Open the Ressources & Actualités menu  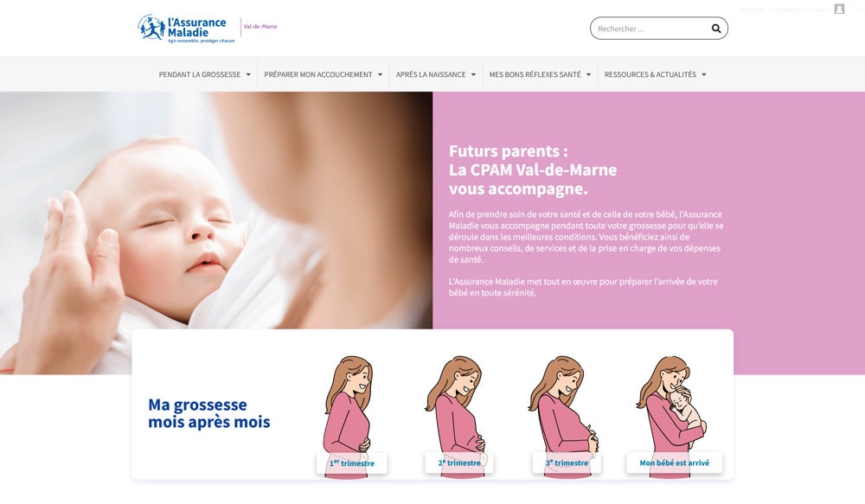[656, 74]
